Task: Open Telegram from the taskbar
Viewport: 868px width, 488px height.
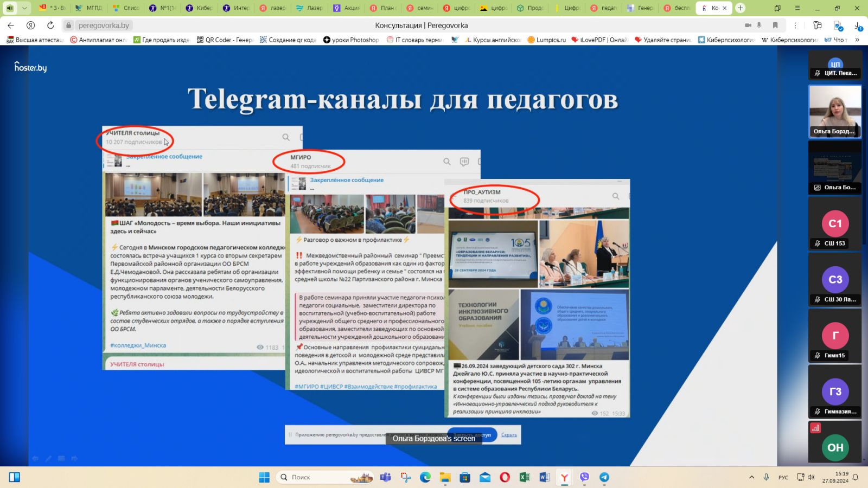Action: coord(604,477)
